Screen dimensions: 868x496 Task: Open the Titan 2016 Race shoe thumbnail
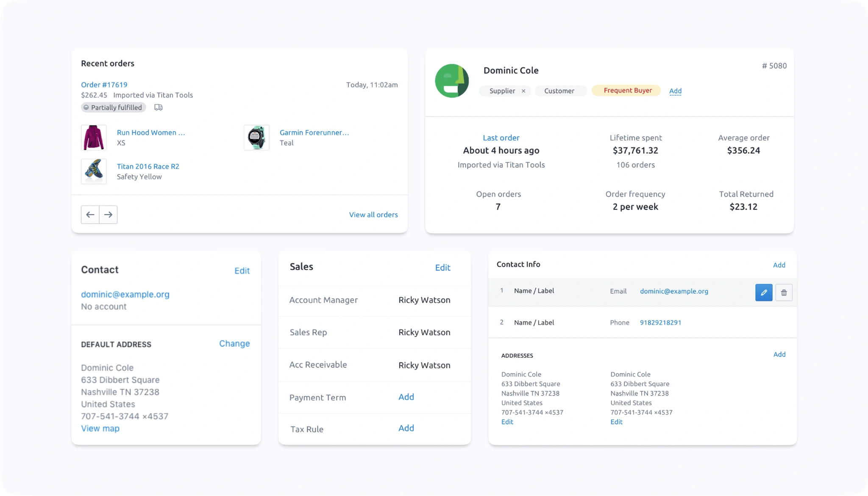click(94, 171)
